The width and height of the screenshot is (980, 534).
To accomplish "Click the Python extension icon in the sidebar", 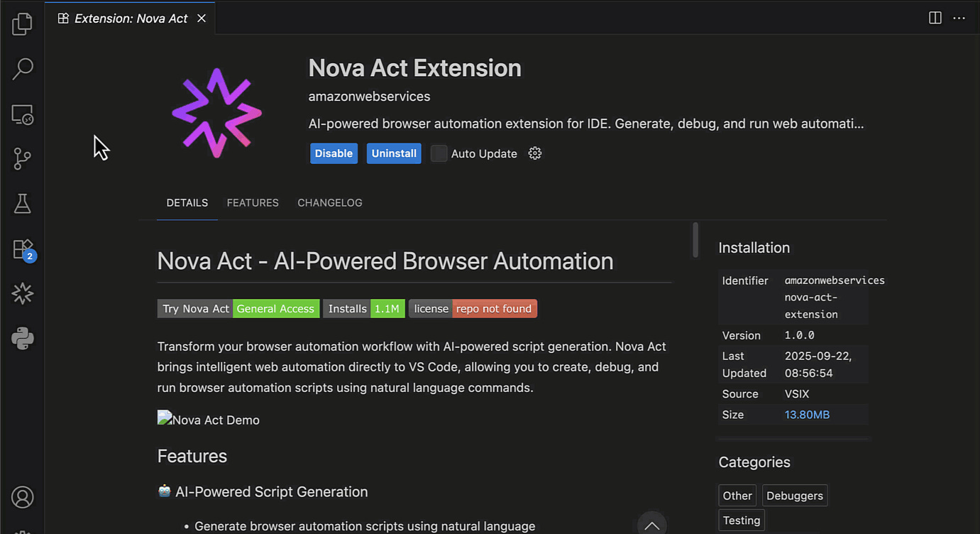I will pyautogui.click(x=22, y=339).
